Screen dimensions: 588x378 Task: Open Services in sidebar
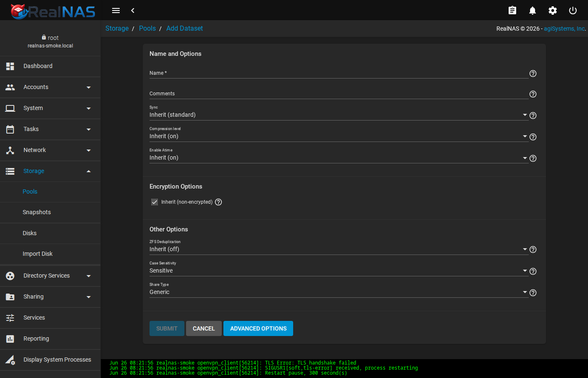click(50, 318)
